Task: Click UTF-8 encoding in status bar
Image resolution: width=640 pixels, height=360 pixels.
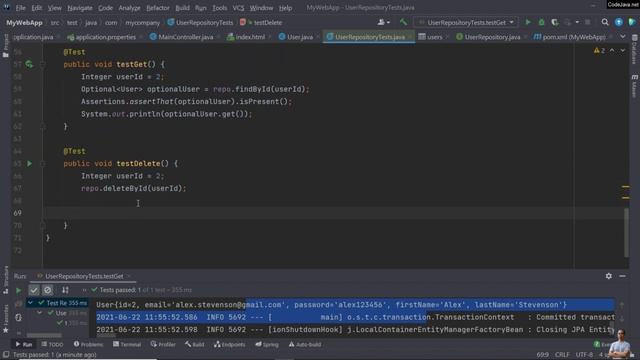Action: pos(584,355)
